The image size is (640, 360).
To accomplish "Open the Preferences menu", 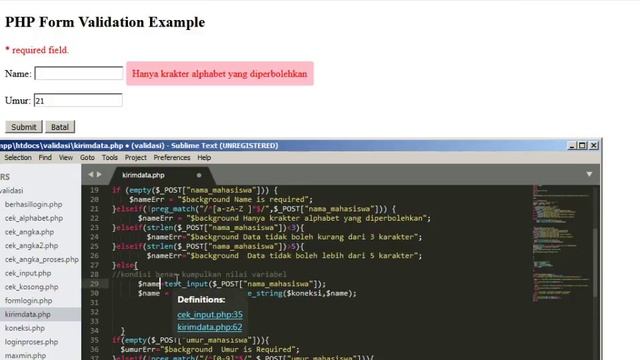I will pyautogui.click(x=172, y=158).
